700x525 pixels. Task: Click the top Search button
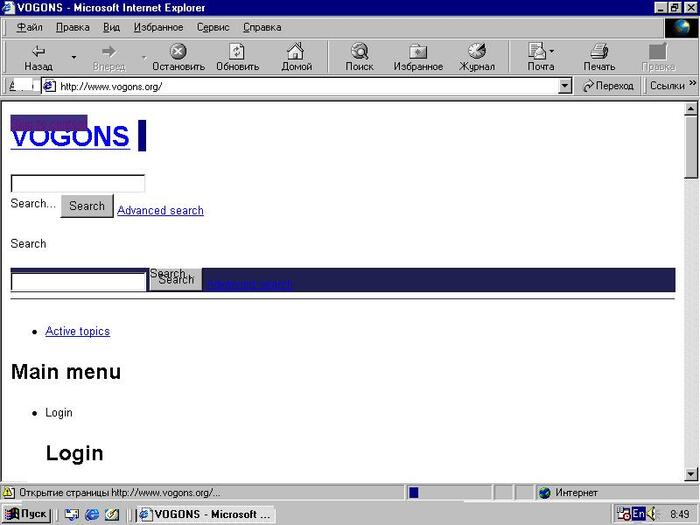[x=87, y=206]
